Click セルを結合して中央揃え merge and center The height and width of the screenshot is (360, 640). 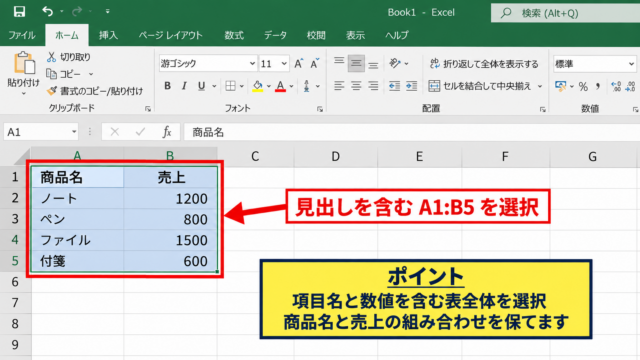pyautogui.click(x=480, y=86)
